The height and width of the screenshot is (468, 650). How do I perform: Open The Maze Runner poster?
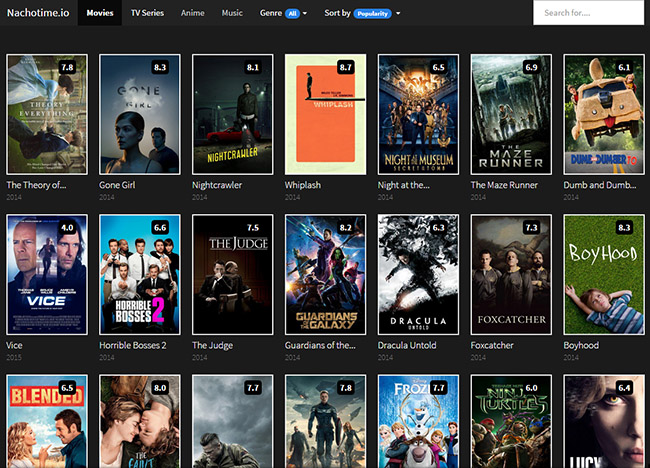tap(511, 114)
